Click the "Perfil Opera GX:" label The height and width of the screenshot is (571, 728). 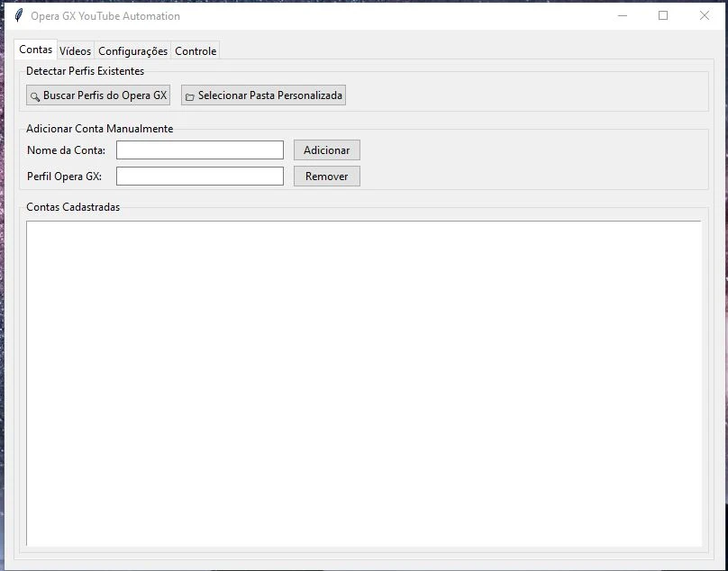point(65,177)
